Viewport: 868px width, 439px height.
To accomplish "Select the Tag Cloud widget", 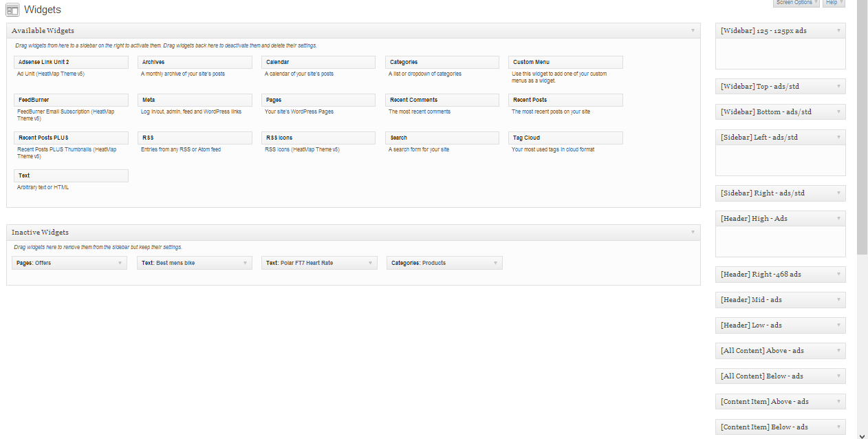I will coord(565,138).
